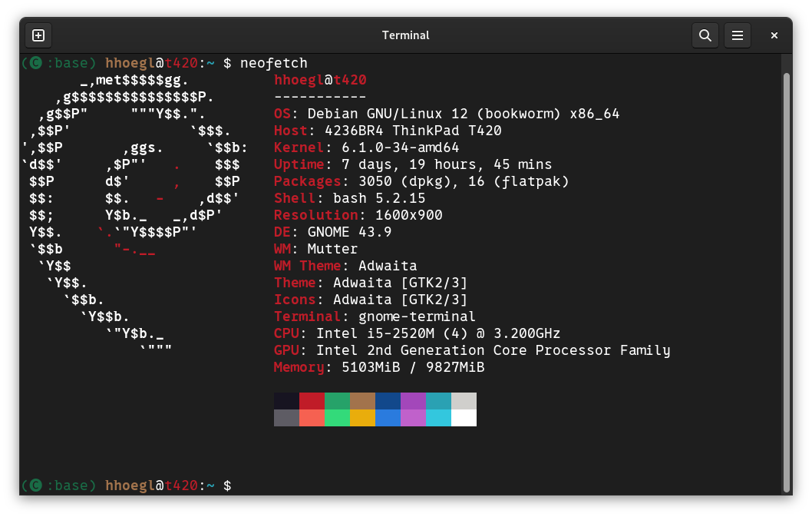The image size is (812, 517).
Task: Close the Terminal window
Action: [774, 35]
